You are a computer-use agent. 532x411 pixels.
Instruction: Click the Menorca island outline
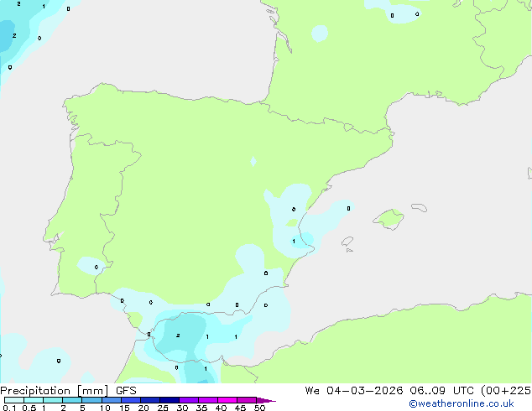pyautogui.click(x=420, y=207)
